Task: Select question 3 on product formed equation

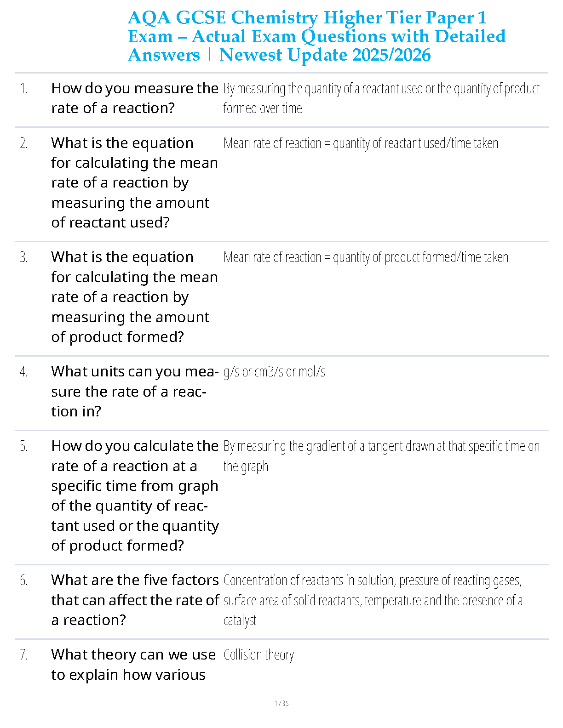Action: tap(135, 297)
